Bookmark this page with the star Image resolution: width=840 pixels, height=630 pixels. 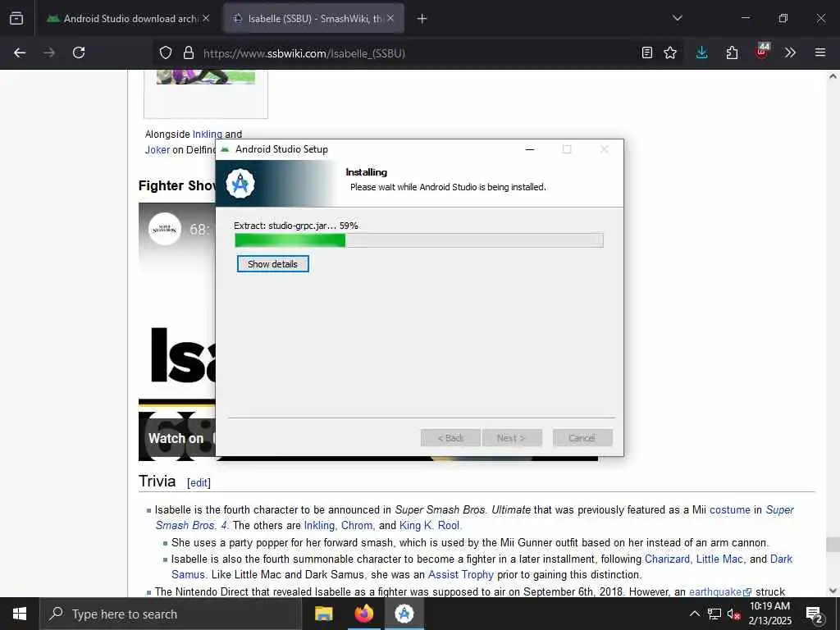pos(670,52)
